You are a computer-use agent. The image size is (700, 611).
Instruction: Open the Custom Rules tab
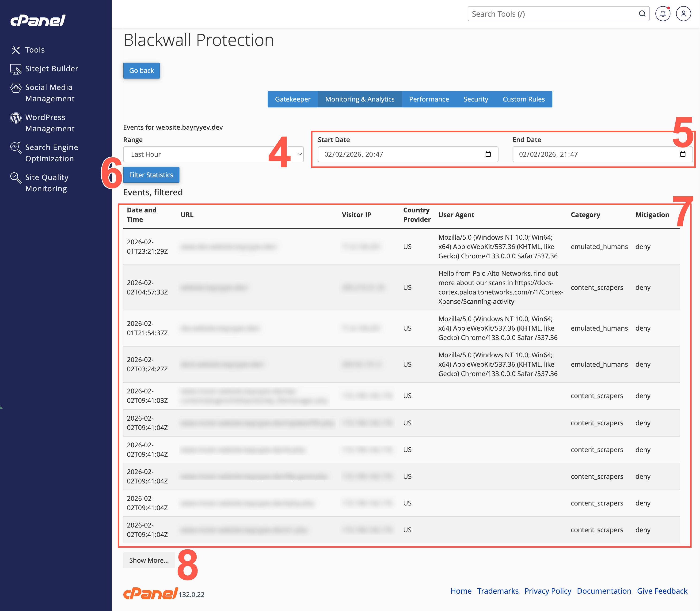pos(524,99)
